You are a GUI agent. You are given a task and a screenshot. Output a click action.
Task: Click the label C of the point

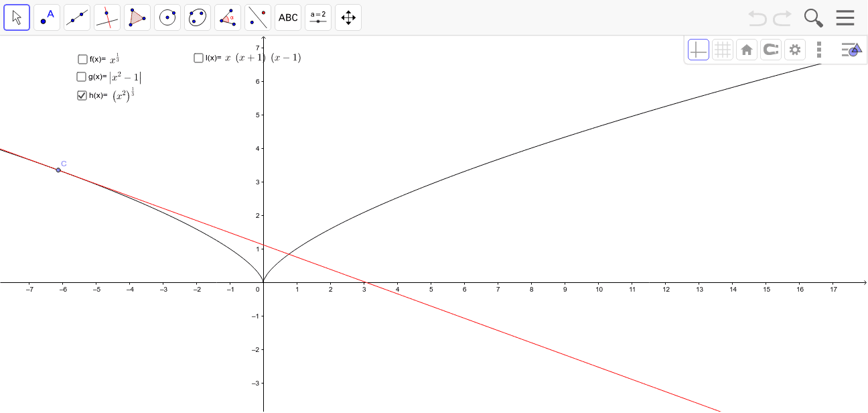[64, 164]
